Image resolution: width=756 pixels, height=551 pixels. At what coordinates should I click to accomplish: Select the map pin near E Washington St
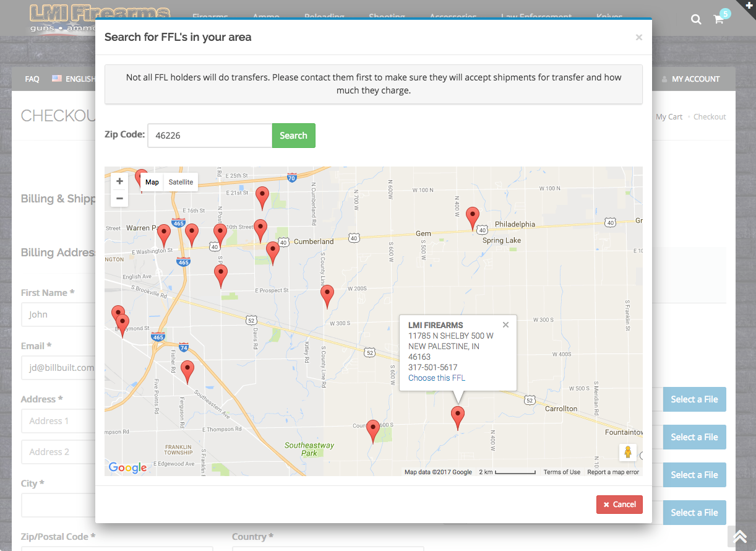coord(164,235)
